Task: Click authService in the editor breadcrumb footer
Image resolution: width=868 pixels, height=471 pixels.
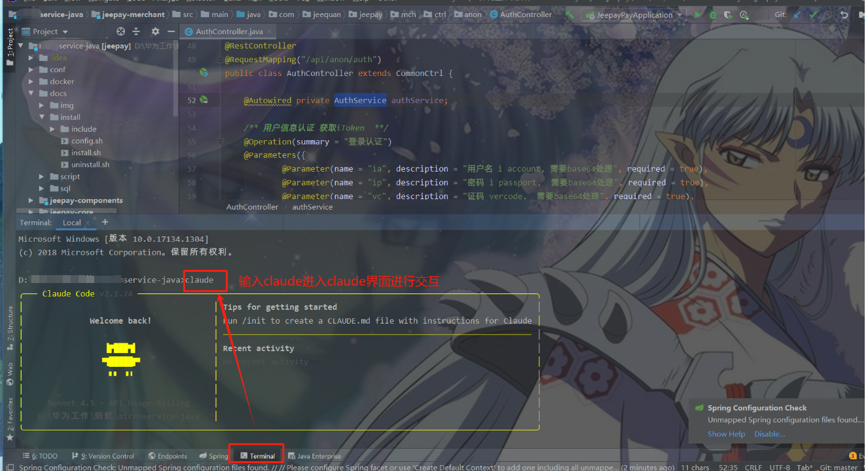Action: 312,207
